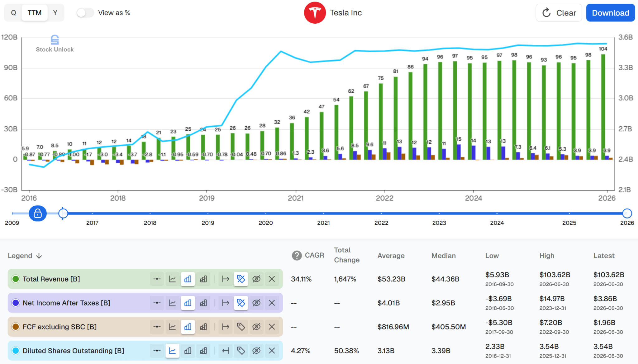
Task: Click the dash-dot line style icon for Total Revenue
Action: (x=157, y=279)
